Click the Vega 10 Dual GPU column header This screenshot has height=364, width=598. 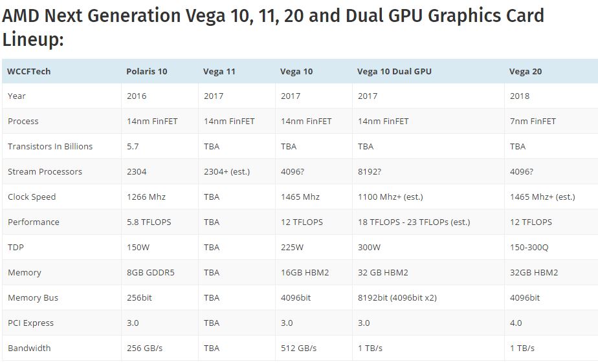[x=394, y=71]
